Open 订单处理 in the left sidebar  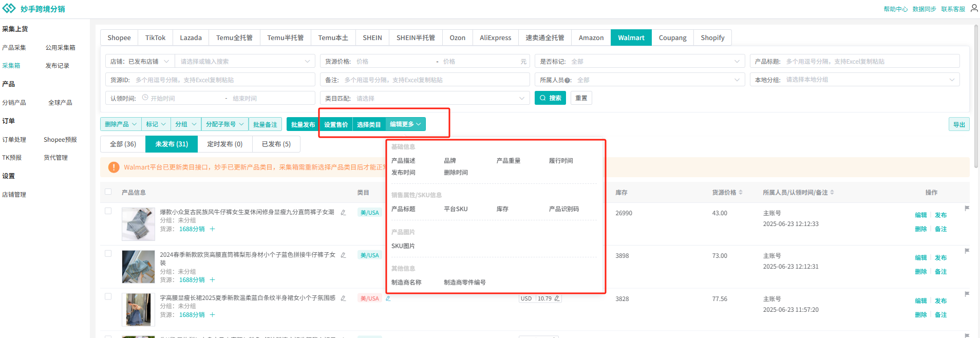click(14, 140)
